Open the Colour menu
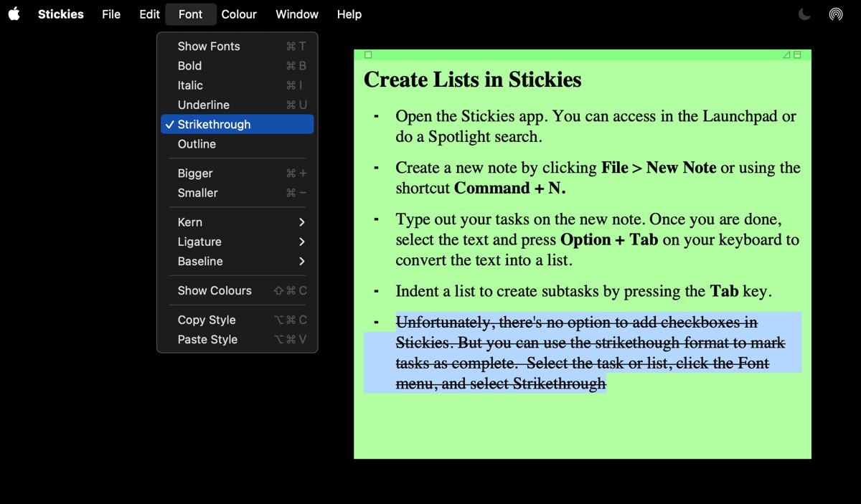861x504 pixels. point(239,14)
